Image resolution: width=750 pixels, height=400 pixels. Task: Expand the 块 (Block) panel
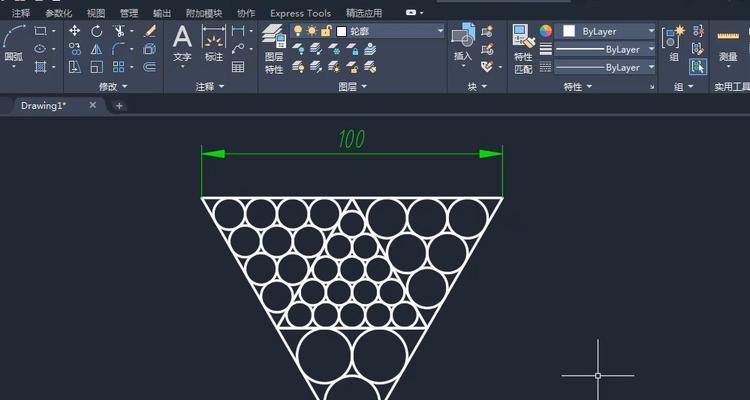click(477, 87)
